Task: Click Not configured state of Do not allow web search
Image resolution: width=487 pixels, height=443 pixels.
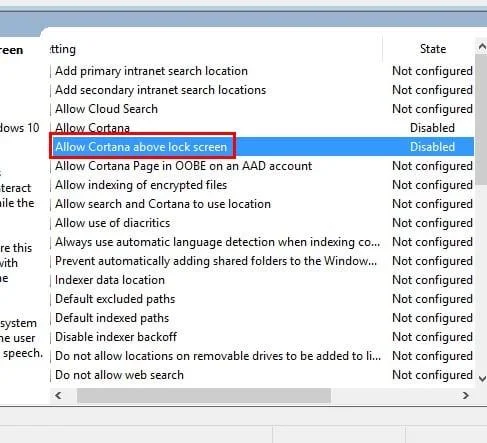Action: click(x=432, y=375)
